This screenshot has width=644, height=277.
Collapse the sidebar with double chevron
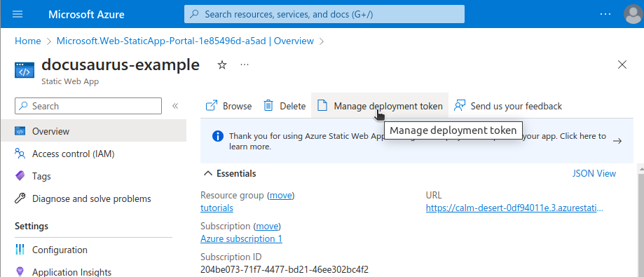click(x=175, y=106)
